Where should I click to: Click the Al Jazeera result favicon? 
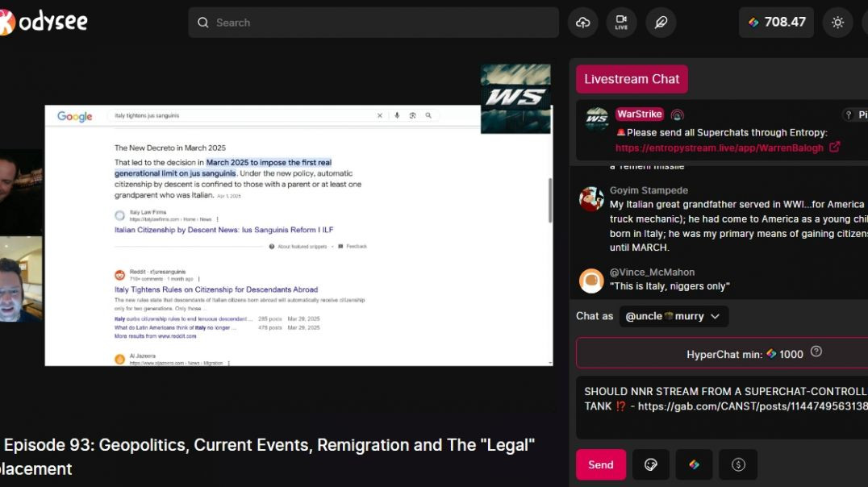pyautogui.click(x=119, y=359)
